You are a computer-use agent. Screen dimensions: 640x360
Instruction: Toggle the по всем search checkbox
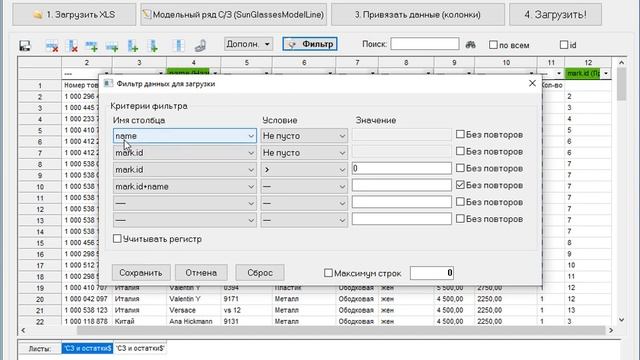pyautogui.click(x=493, y=44)
